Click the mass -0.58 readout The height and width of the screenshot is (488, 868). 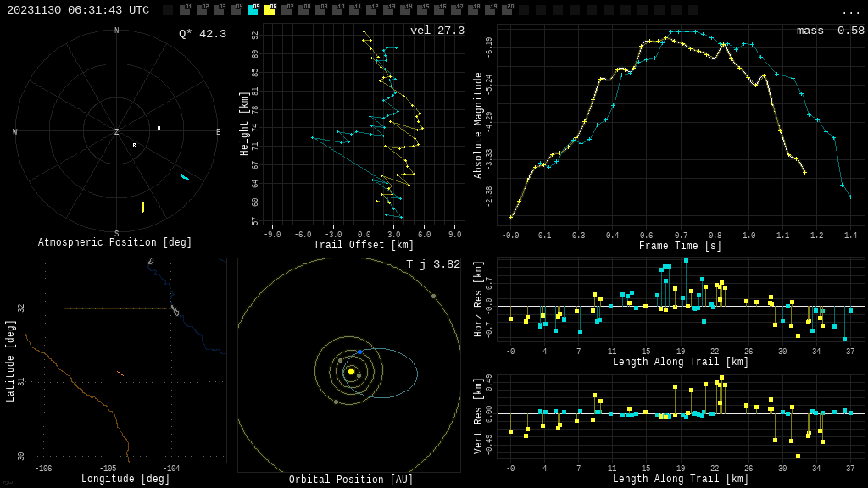click(831, 30)
